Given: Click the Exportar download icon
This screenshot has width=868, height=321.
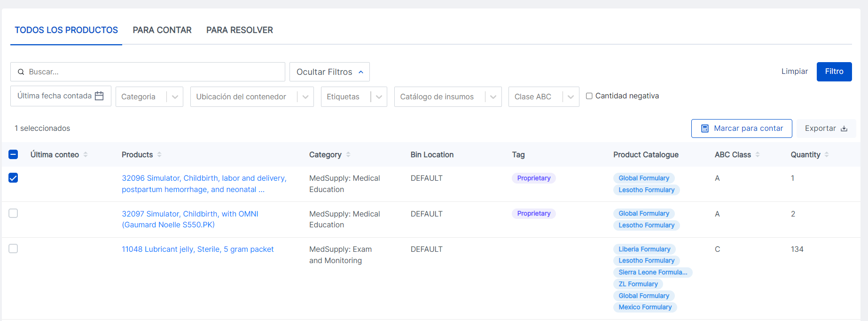Looking at the screenshot, I should pyautogui.click(x=844, y=128).
